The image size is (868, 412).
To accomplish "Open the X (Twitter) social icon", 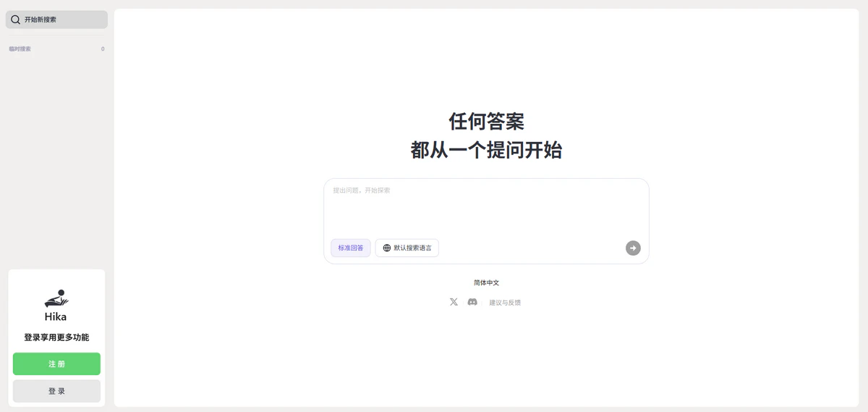I will tap(454, 302).
